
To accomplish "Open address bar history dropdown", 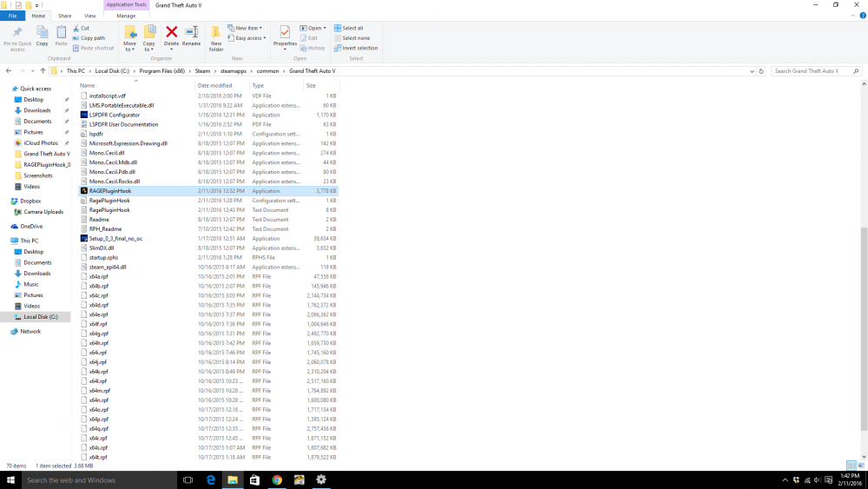I will pos(752,71).
